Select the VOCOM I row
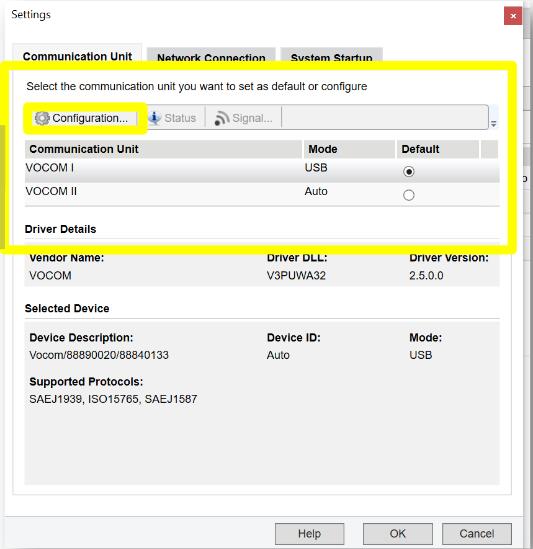 tap(262, 171)
